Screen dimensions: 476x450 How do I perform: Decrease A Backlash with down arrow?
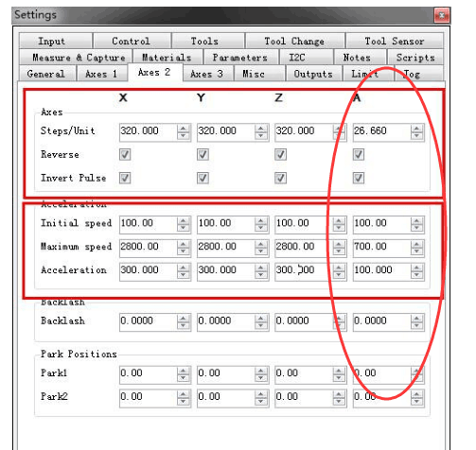click(x=416, y=325)
